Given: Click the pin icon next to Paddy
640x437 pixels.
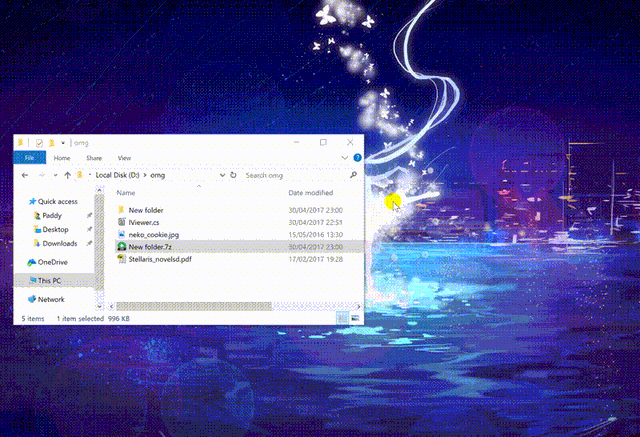Looking at the screenshot, I should pos(89,215).
